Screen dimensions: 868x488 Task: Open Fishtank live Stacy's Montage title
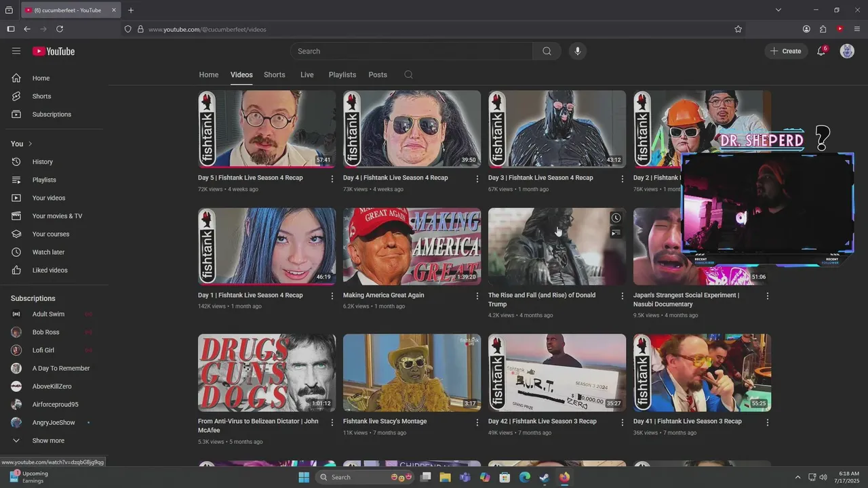point(385,422)
